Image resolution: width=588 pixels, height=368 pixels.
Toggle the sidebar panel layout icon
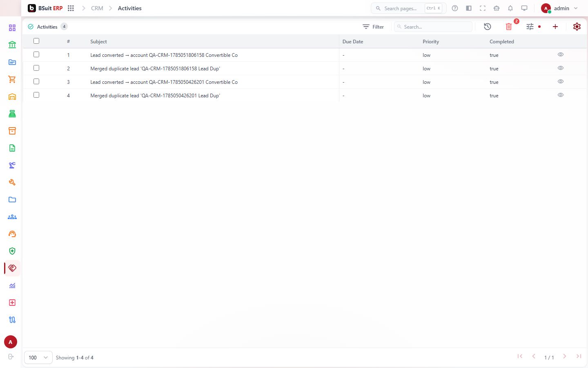[469, 8]
